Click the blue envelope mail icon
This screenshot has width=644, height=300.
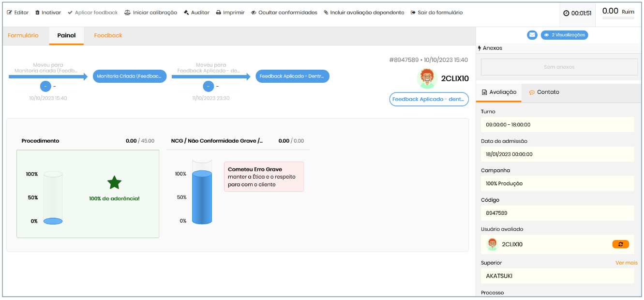pos(532,35)
